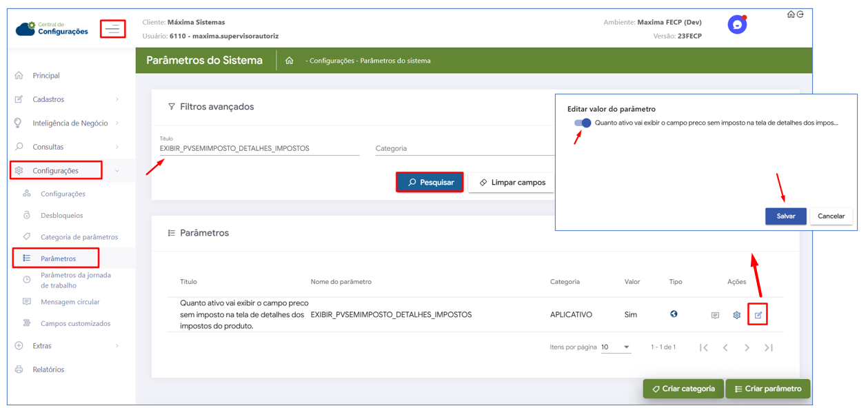Click the hamburger menu icon
The image size is (868, 408).
pyautogui.click(x=112, y=29)
